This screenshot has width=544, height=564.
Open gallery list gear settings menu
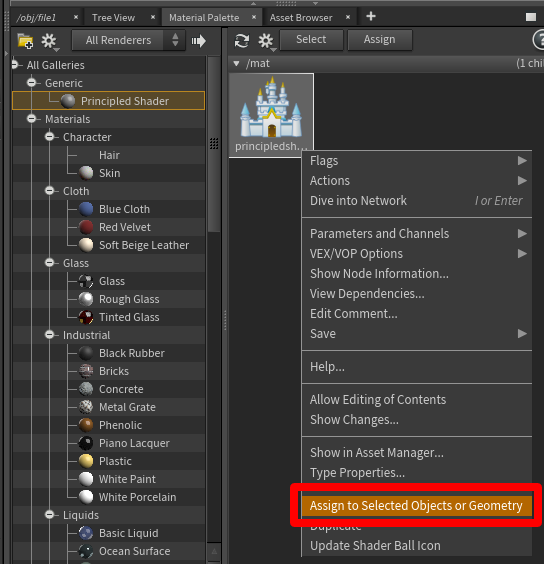pyautogui.click(x=49, y=41)
